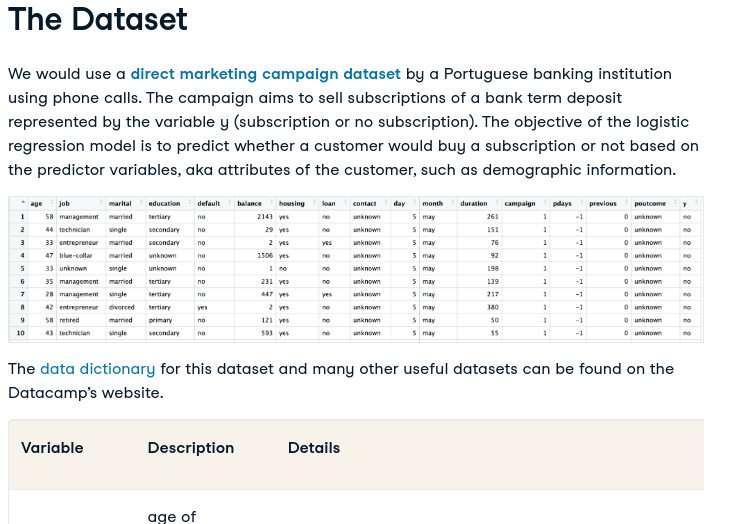
Task: Click the sort arrows on the campaign column
Action: click(545, 202)
